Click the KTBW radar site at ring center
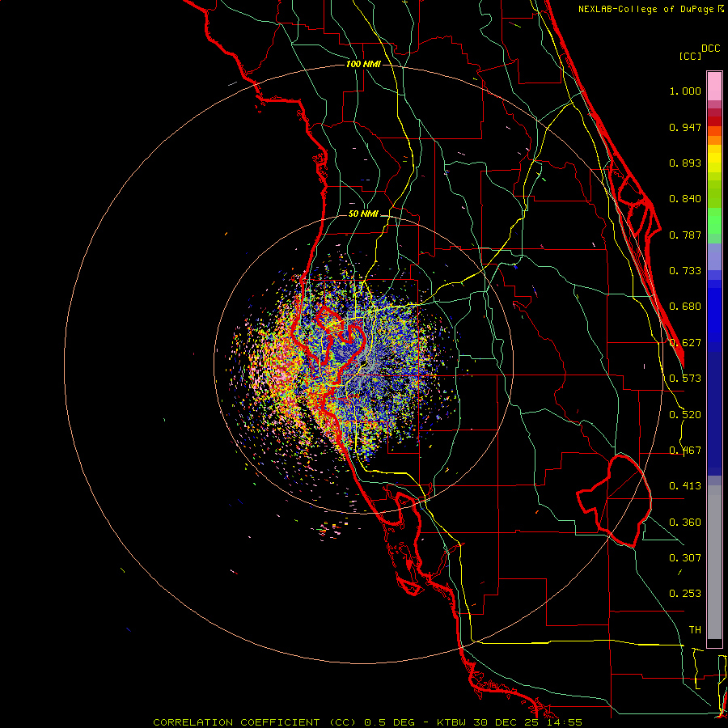The width and height of the screenshot is (728, 728). coord(363,365)
